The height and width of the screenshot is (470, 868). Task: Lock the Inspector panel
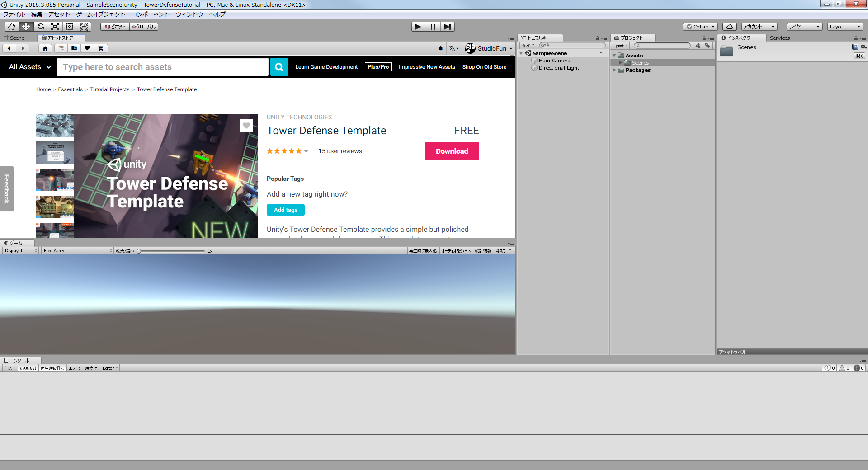click(x=856, y=38)
